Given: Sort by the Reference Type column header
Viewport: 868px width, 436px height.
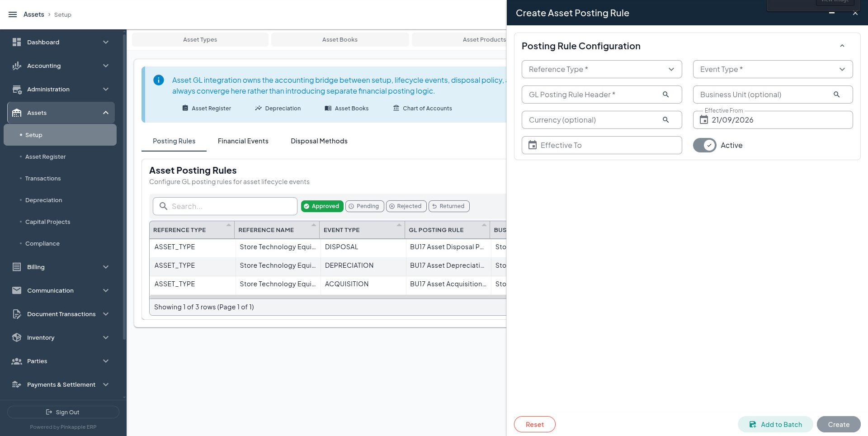Looking at the screenshot, I should pyautogui.click(x=192, y=230).
